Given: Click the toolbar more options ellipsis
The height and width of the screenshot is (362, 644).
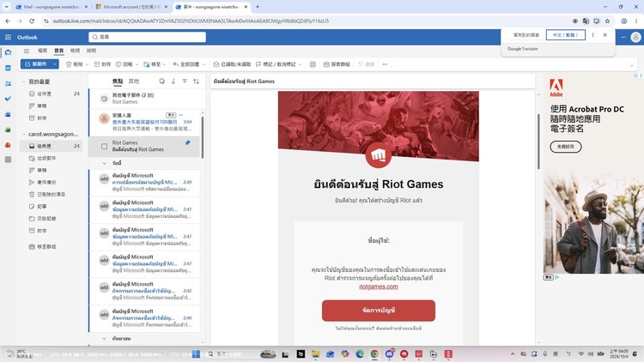Looking at the screenshot, I should point(385,64).
